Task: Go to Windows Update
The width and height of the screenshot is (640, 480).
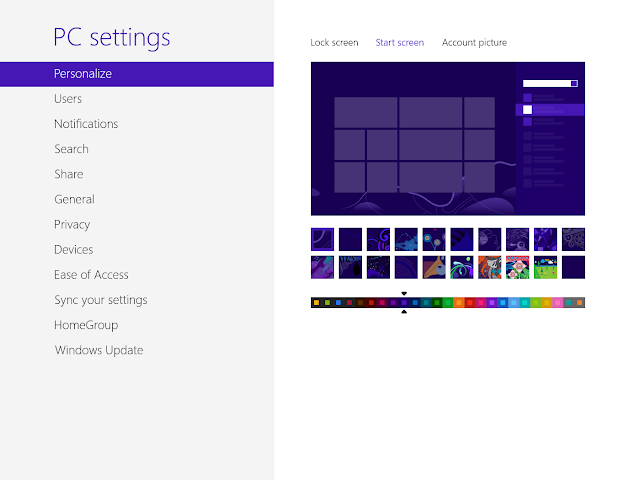Action: point(99,350)
